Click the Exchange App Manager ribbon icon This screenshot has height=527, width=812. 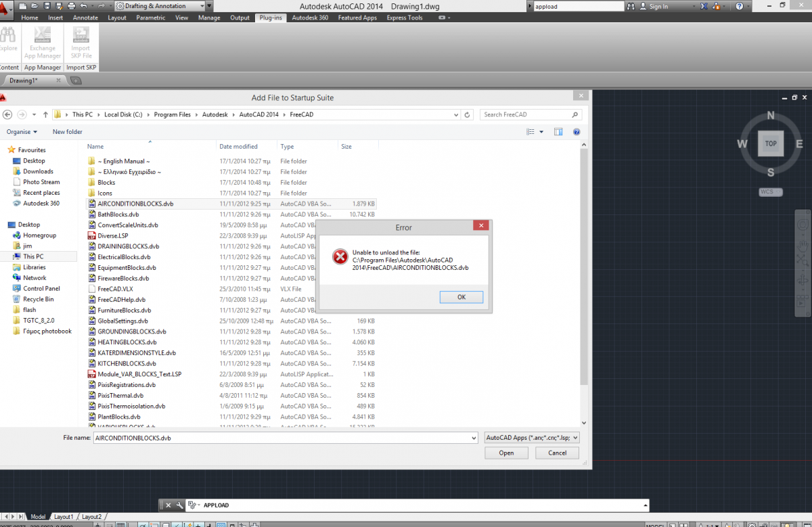point(43,43)
